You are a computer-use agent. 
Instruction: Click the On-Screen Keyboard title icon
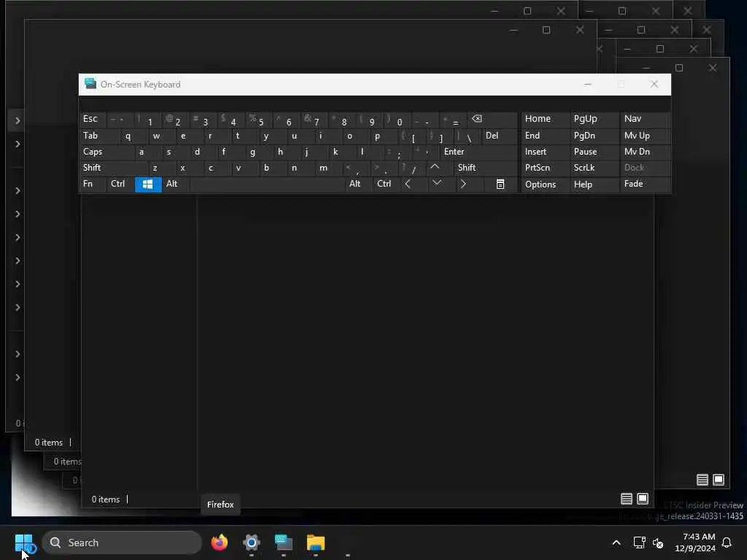(x=90, y=84)
